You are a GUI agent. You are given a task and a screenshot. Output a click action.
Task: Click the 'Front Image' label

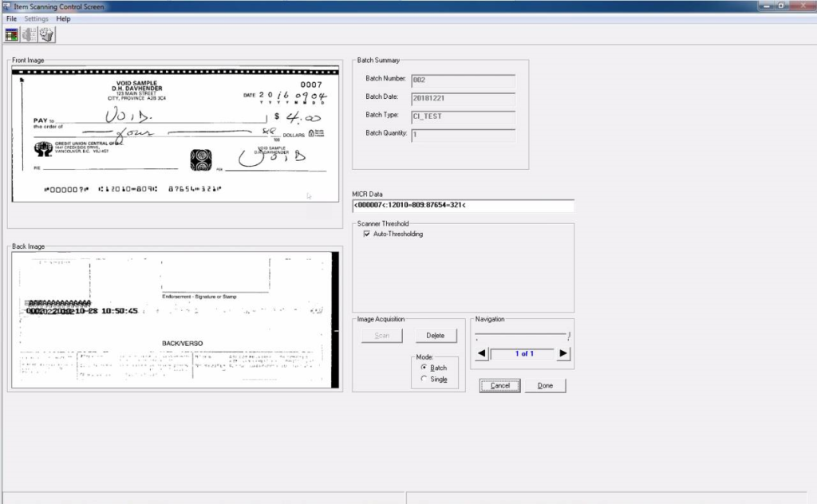pos(28,61)
